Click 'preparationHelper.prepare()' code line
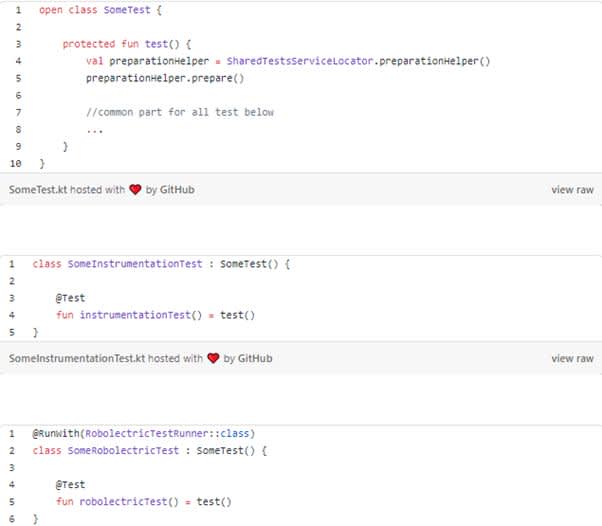The width and height of the screenshot is (602, 526). coord(165,78)
